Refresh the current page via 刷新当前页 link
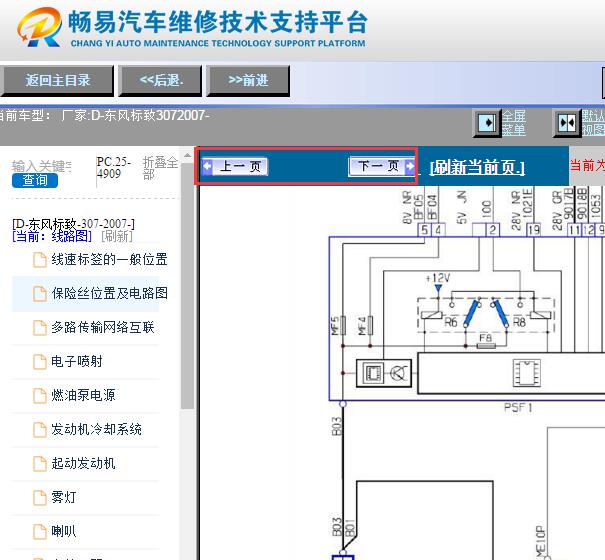605x560 pixels. point(477,167)
